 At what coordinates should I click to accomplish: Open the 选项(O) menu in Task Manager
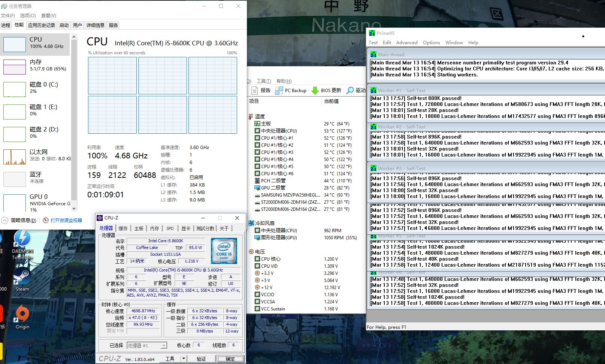(28, 15)
